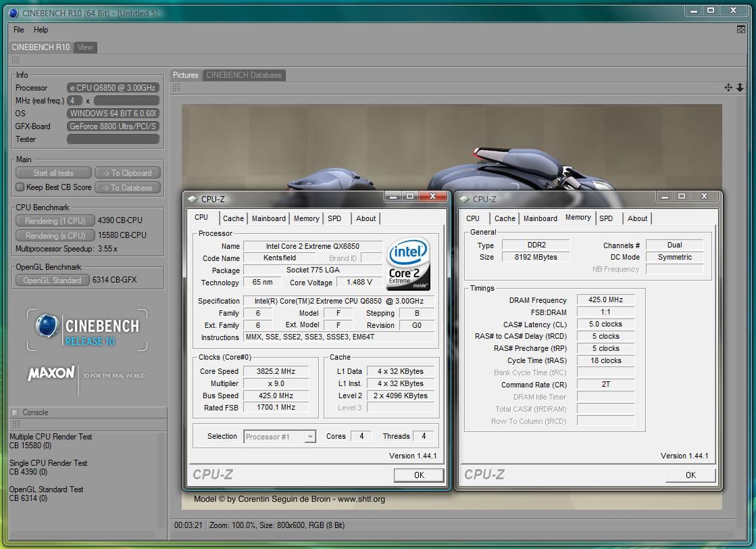Click the top-right panel layout icon
This screenshot has width=756, height=549.
(x=741, y=30)
